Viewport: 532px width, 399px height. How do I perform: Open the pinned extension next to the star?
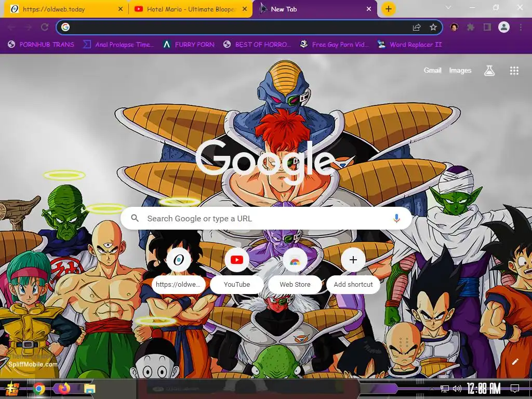(454, 27)
